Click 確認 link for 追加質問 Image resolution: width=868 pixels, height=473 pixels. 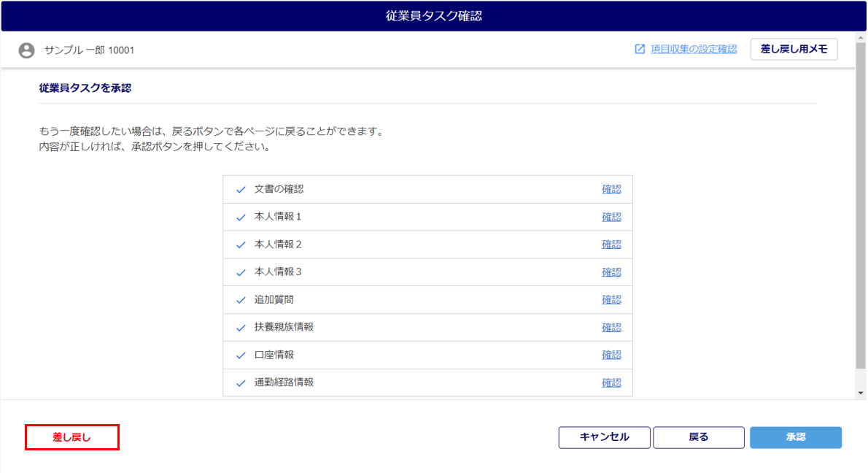coord(611,300)
